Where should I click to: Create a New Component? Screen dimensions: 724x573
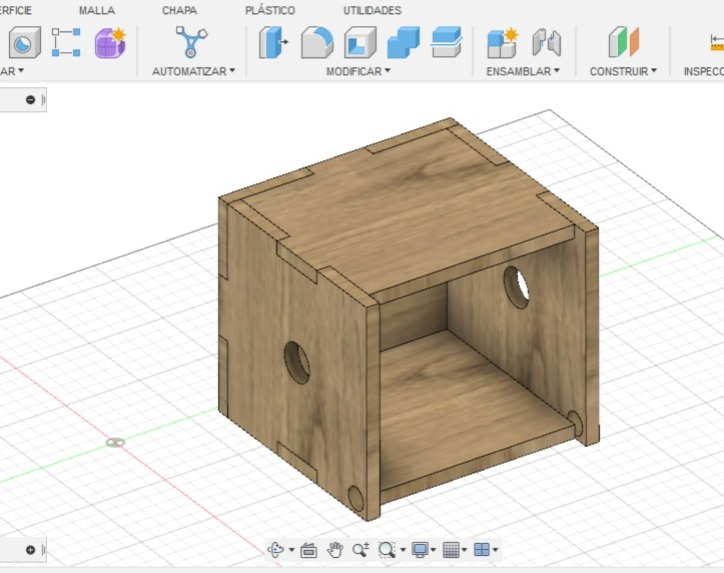502,42
